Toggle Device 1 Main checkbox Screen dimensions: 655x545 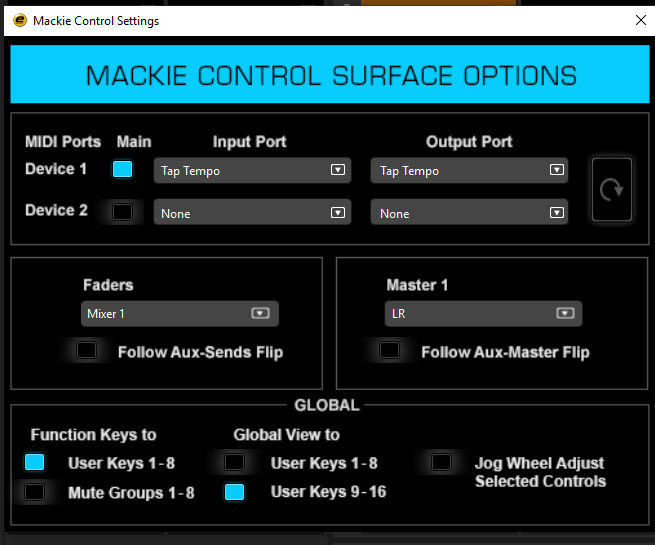122,169
